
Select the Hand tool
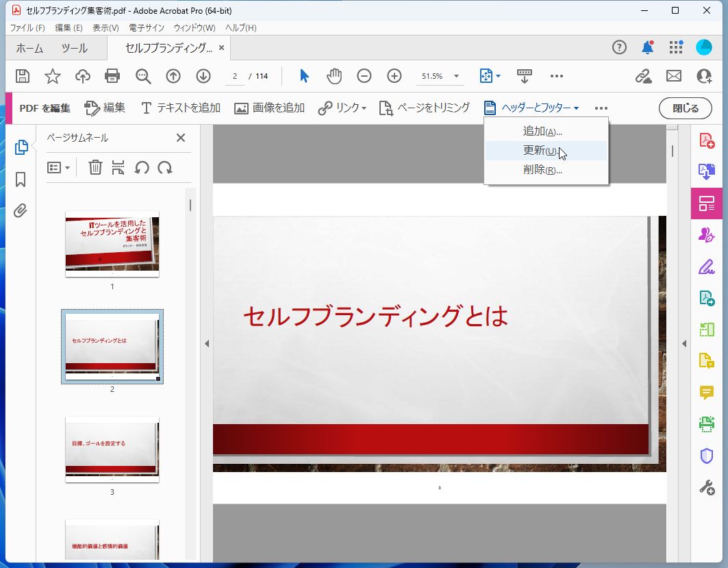tap(334, 76)
